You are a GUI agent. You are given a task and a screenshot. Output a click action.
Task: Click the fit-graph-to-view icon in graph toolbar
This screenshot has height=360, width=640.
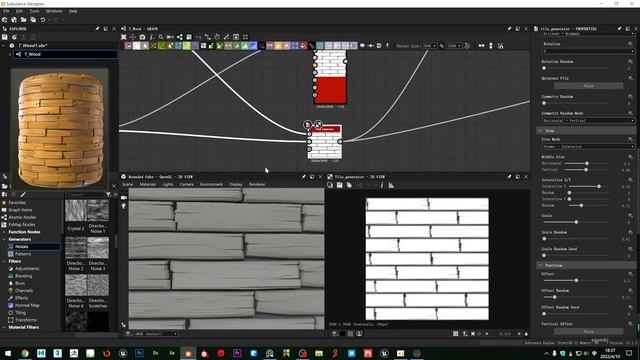pyautogui.click(x=124, y=37)
